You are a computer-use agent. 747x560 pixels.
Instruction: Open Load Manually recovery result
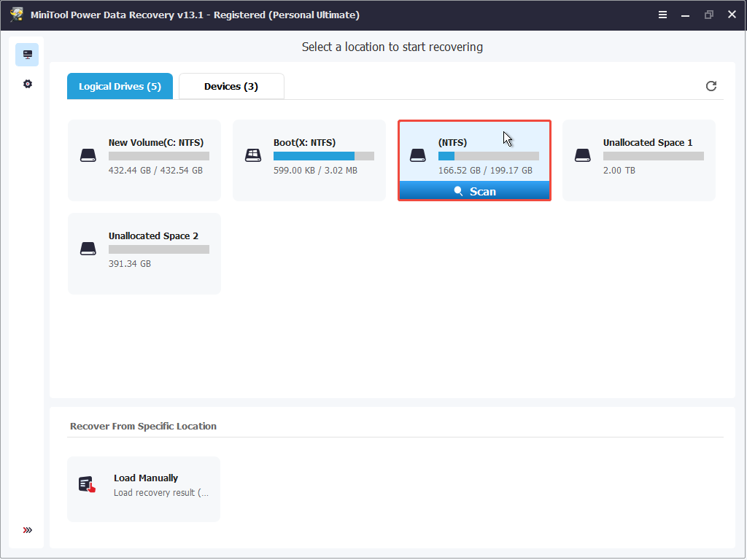point(144,489)
